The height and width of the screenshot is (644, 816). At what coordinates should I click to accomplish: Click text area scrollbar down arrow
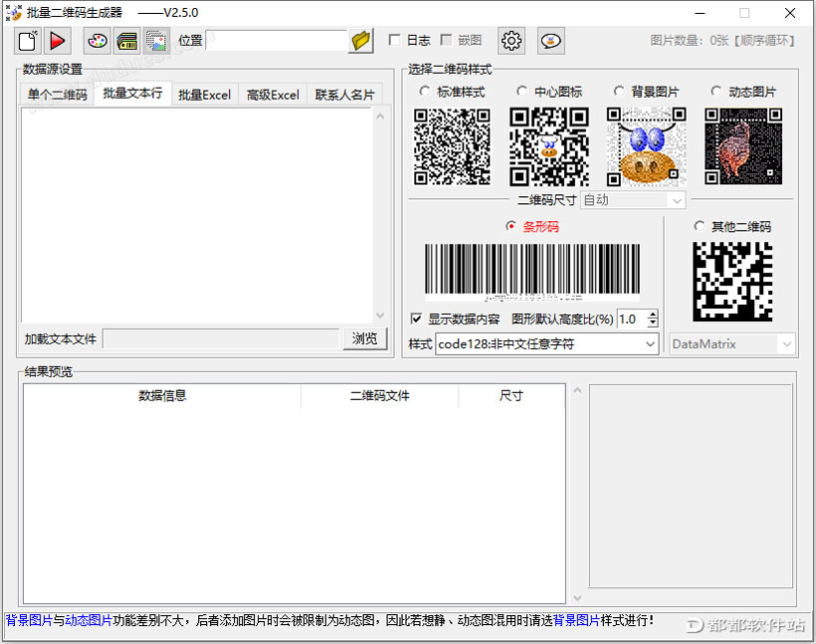(380, 315)
